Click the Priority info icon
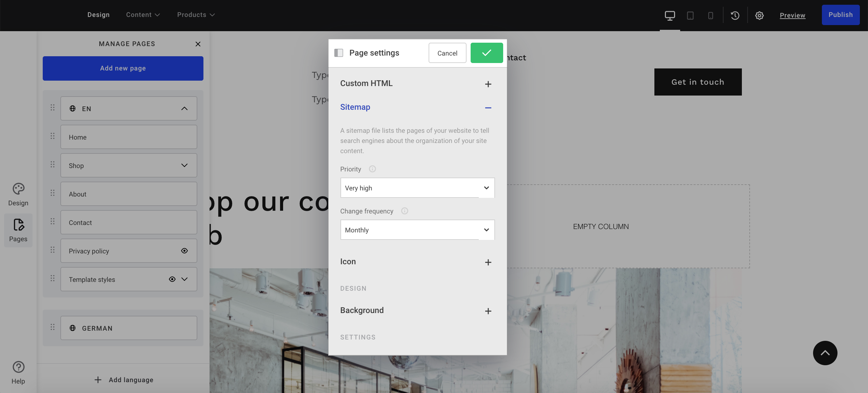Screen dimensions: 868x393 (x=372, y=169)
